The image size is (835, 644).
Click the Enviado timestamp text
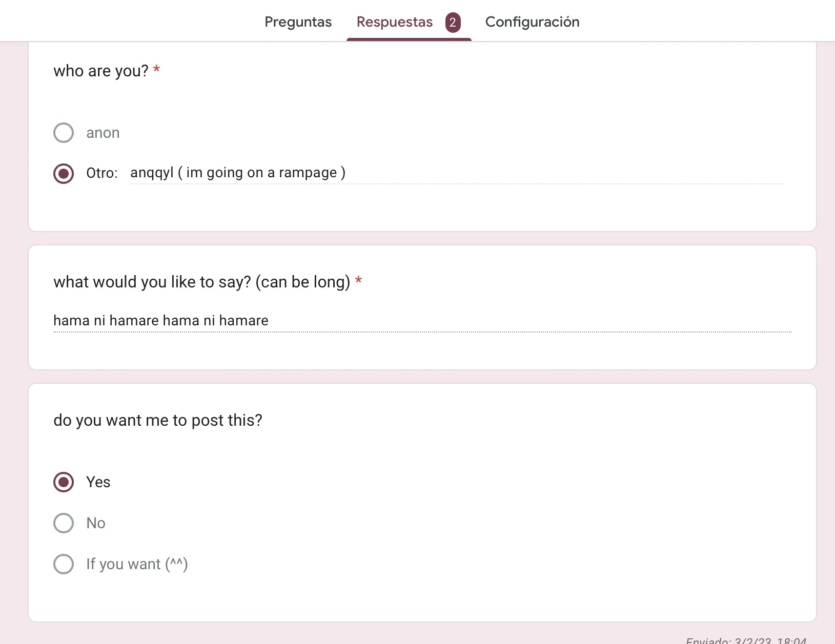[746, 640]
